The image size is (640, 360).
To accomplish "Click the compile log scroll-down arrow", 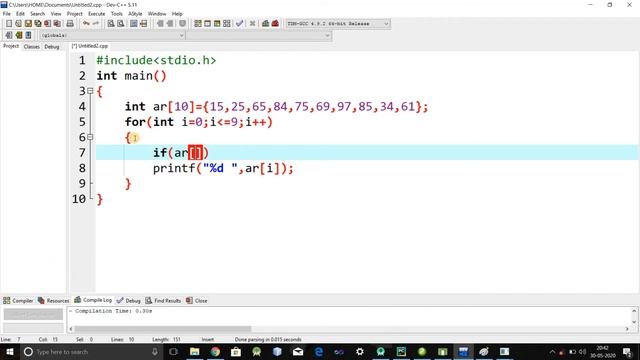I will click(x=634, y=322).
